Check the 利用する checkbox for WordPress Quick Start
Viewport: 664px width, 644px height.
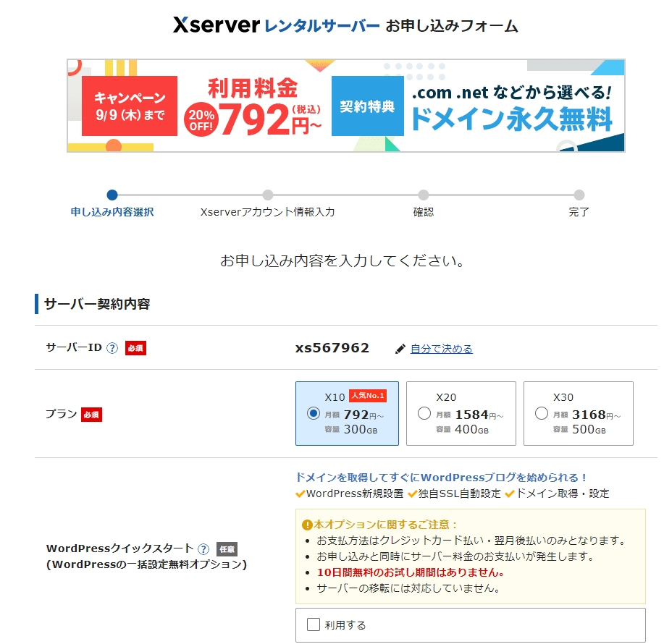pos(314,624)
